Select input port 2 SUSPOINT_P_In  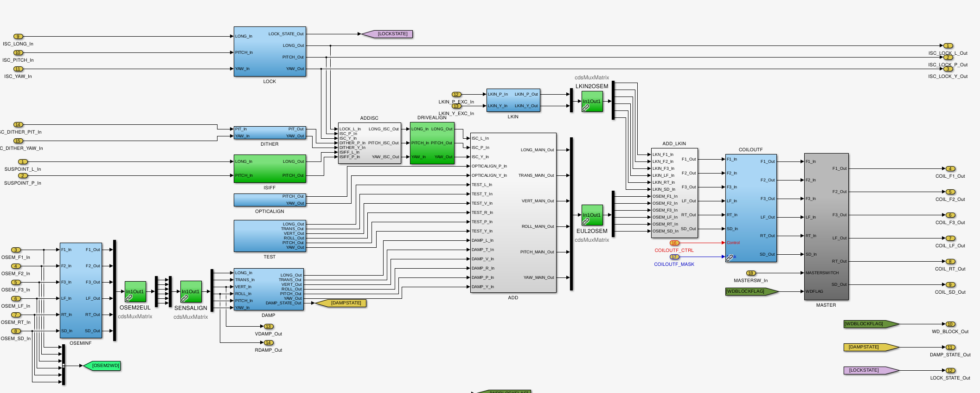(23, 175)
